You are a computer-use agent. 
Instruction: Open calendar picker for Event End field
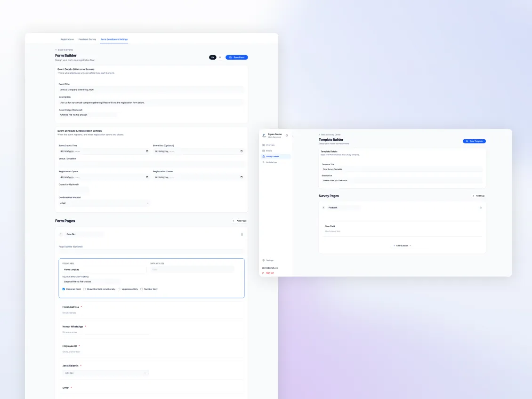(242, 151)
